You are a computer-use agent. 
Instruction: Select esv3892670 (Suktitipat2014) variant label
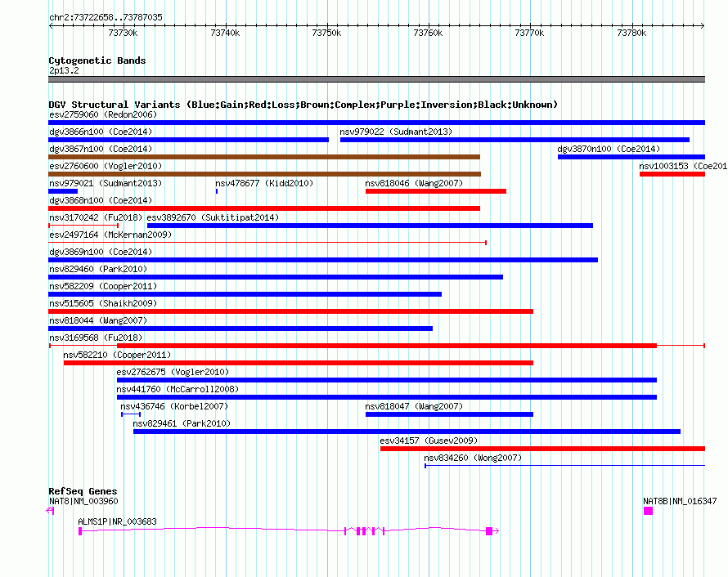point(213,217)
